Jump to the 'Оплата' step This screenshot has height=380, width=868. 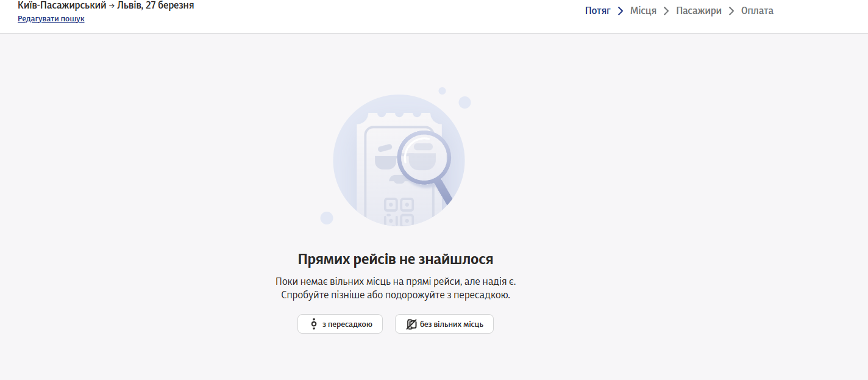pyautogui.click(x=757, y=11)
